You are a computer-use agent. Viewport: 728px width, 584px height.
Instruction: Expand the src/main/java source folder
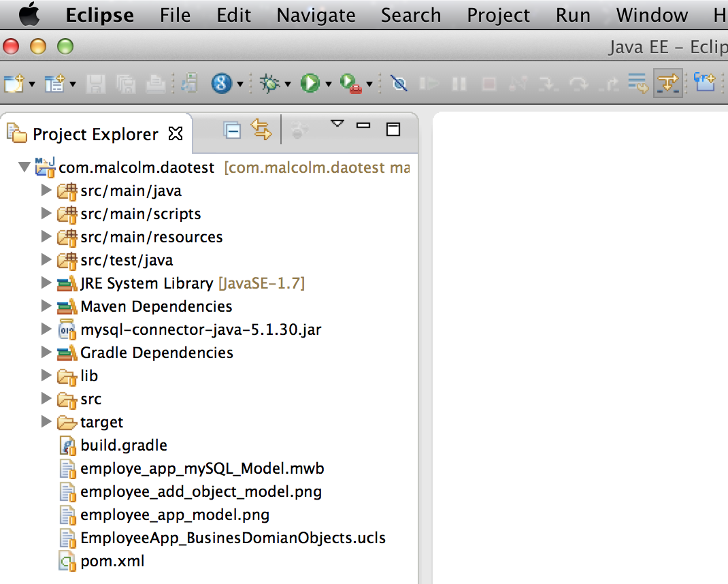click(46, 191)
